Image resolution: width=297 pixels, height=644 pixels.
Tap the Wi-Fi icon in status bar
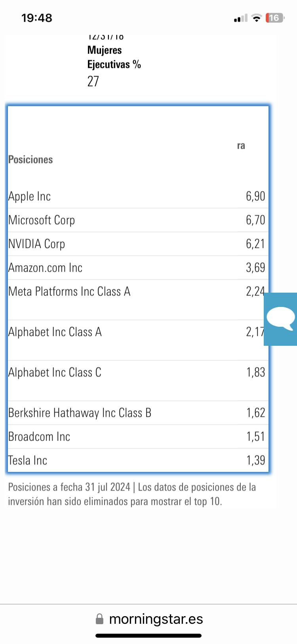point(257,18)
